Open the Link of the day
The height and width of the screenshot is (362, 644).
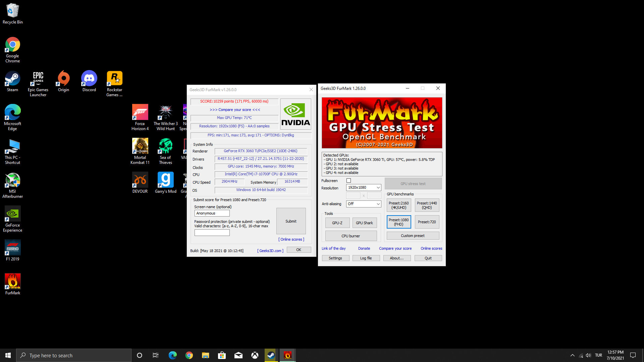[x=334, y=249]
